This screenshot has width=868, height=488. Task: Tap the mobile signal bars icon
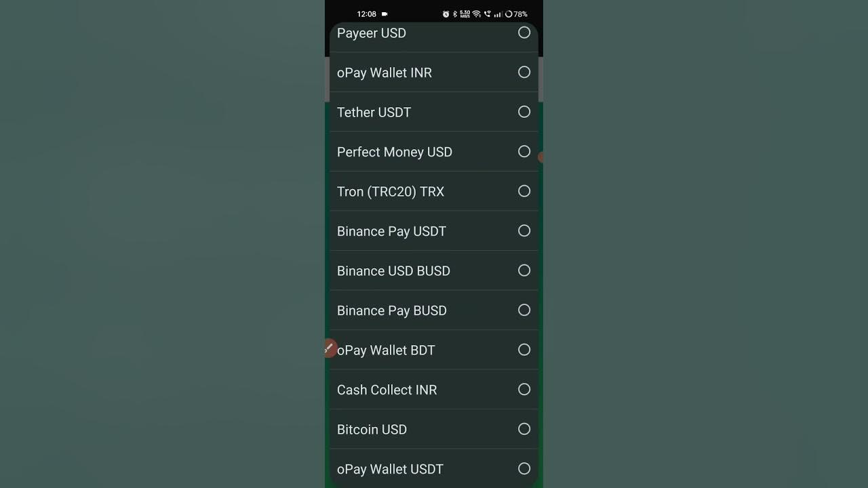(498, 14)
